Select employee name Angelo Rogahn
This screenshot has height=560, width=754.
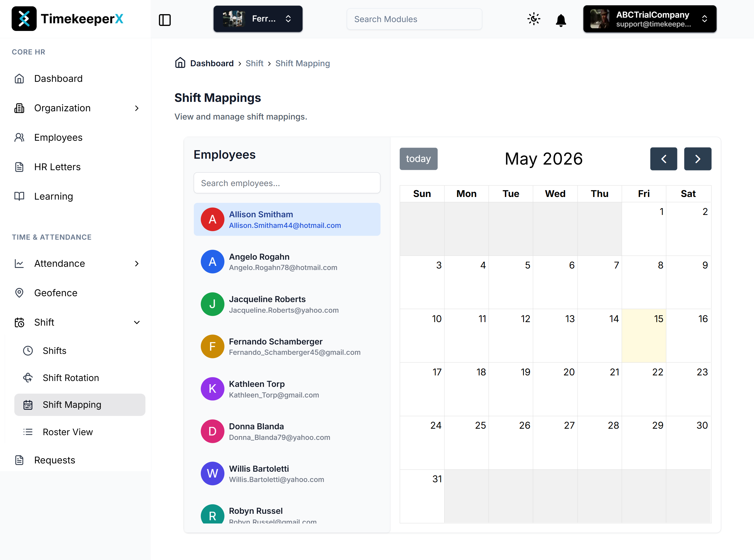pyautogui.click(x=259, y=257)
